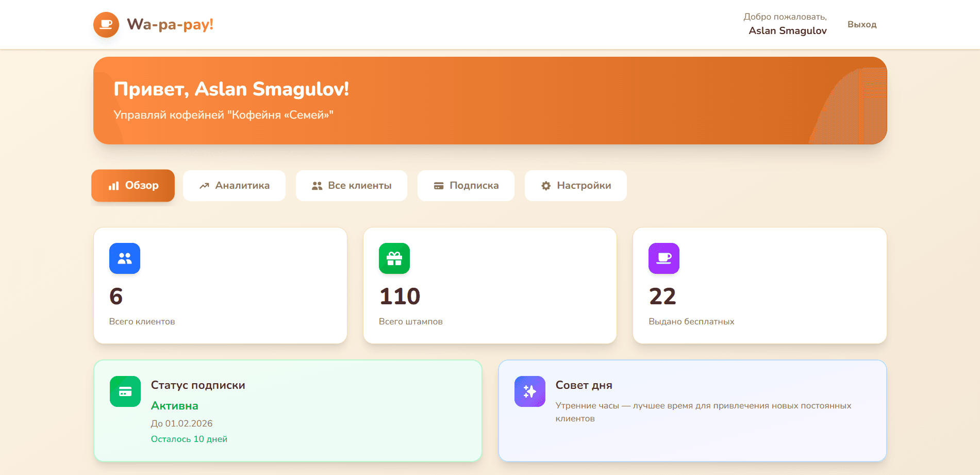The width and height of the screenshot is (980, 475).
Task: Click the Осталось 10 дней subscription text
Action: (x=189, y=439)
